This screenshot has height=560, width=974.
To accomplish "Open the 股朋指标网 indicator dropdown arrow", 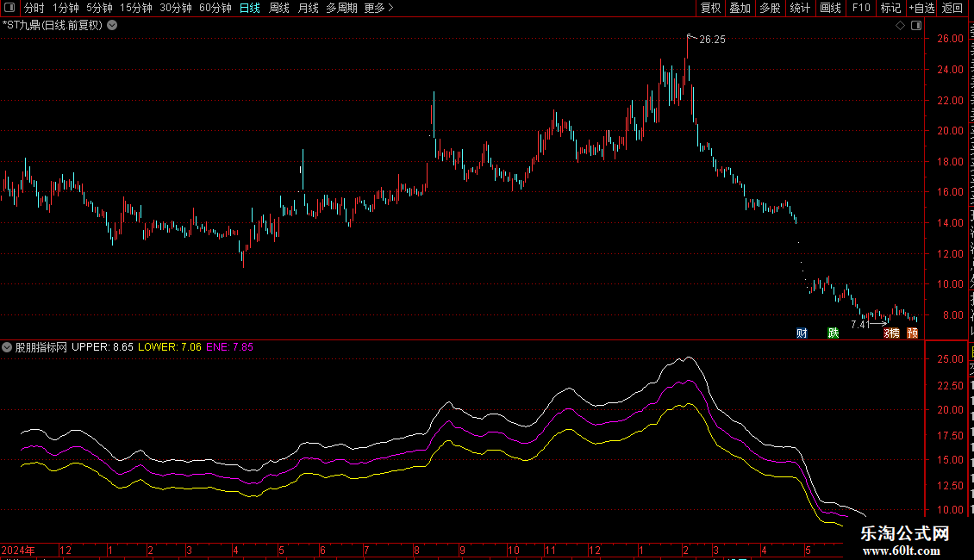I will click(7, 347).
